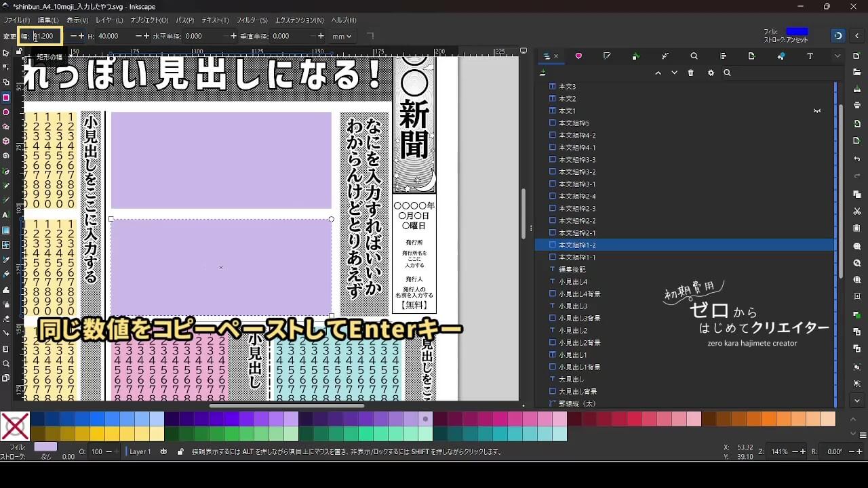Open the layers panel settings gear

(x=711, y=73)
